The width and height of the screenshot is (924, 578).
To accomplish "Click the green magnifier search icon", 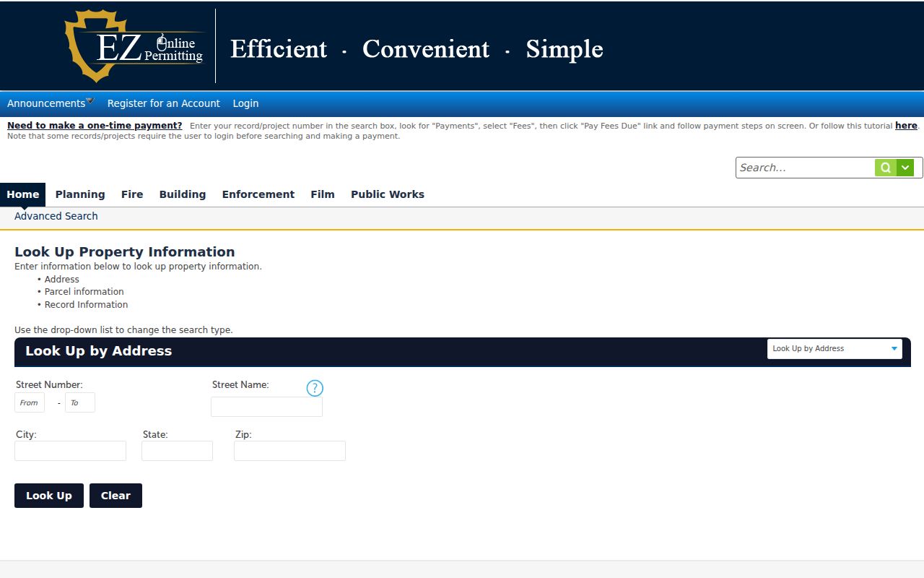I will (886, 168).
